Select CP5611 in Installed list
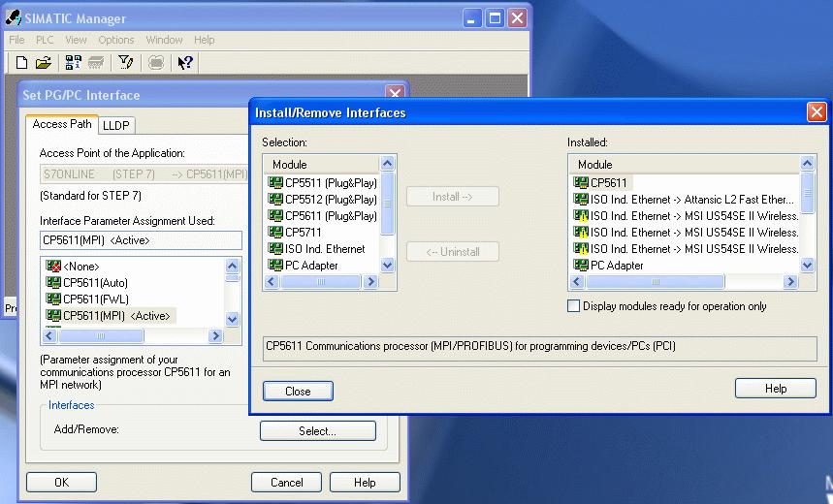Image resolution: width=833 pixels, height=504 pixels. coord(600,182)
